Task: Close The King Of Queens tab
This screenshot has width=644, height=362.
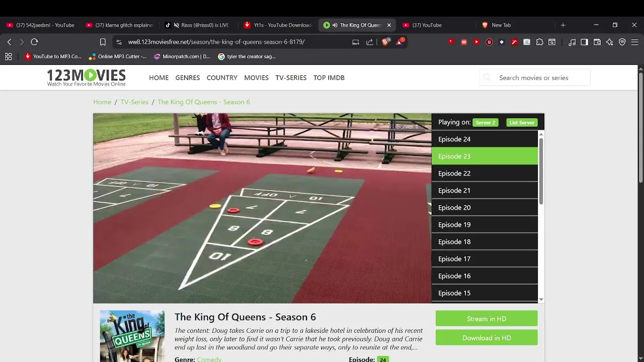Action: 389,25
